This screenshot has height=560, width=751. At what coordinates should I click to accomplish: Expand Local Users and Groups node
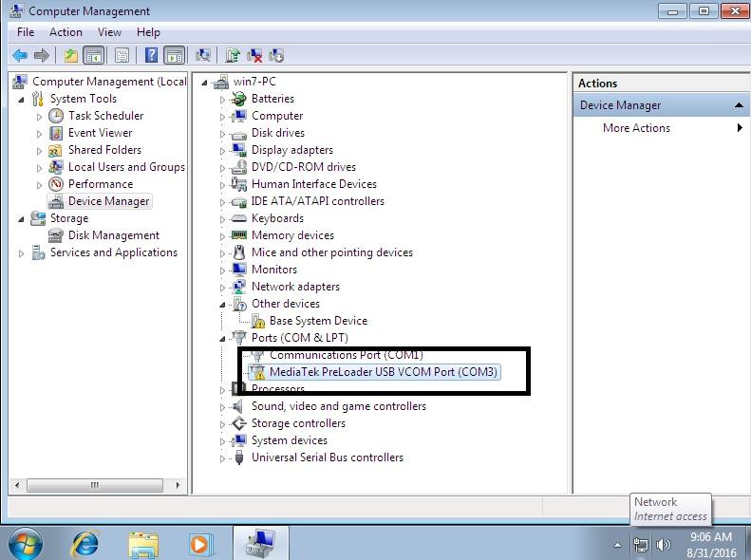click(x=39, y=168)
